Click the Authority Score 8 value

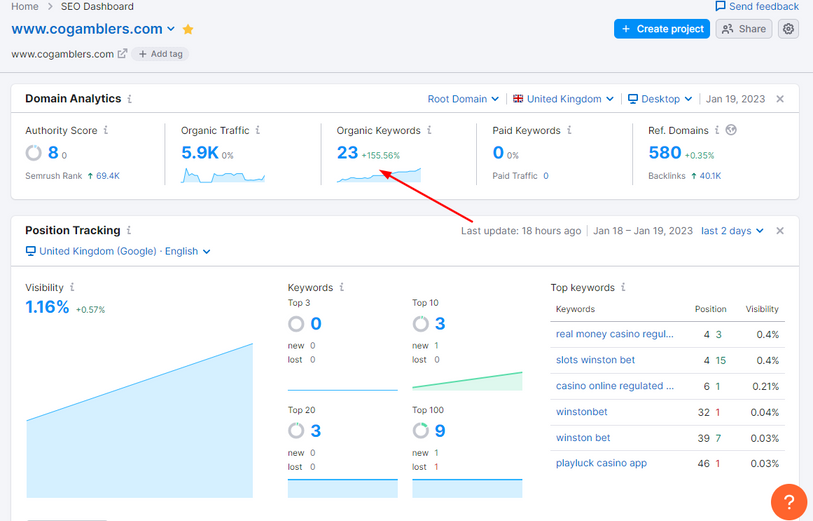click(53, 152)
